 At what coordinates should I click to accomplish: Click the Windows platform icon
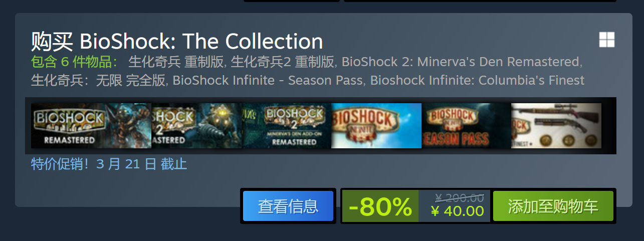[x=606, y=40]
